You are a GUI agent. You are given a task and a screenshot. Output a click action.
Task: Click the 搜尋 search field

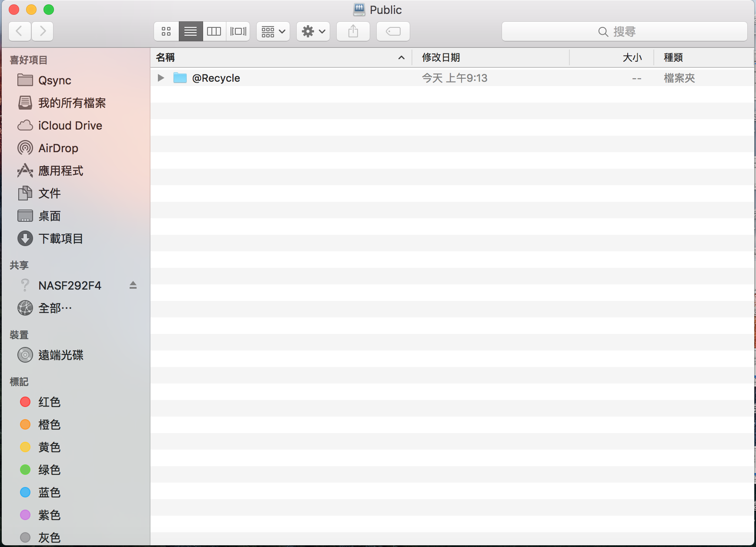[624, 31]
